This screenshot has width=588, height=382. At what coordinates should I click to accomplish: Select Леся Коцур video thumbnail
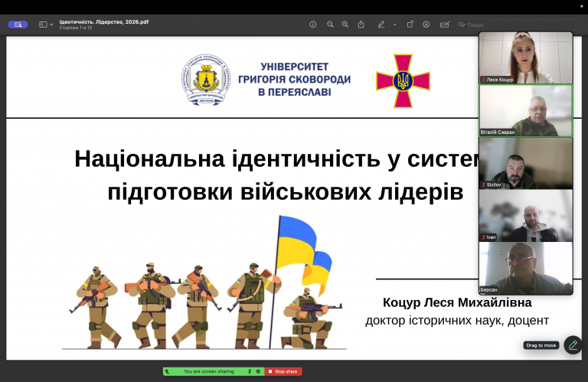(x=526, y=57)
